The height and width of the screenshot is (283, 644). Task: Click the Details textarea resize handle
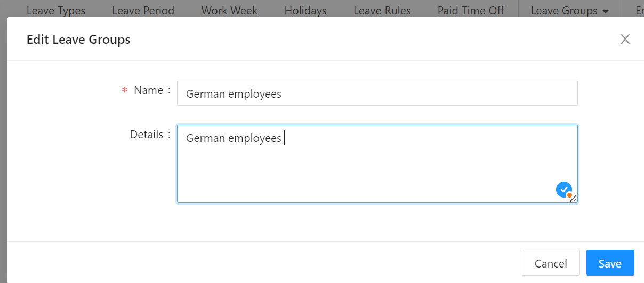click(574, 199)
